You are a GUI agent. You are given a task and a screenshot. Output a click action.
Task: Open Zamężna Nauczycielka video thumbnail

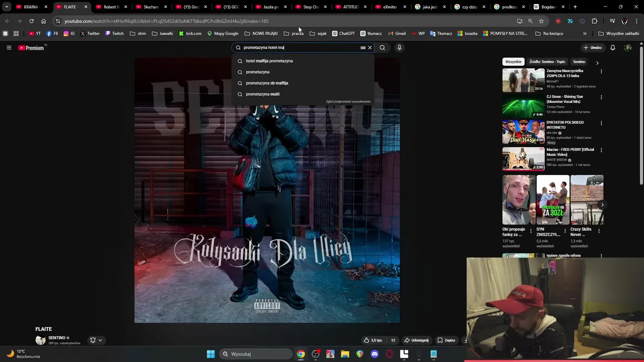[523, 80]
